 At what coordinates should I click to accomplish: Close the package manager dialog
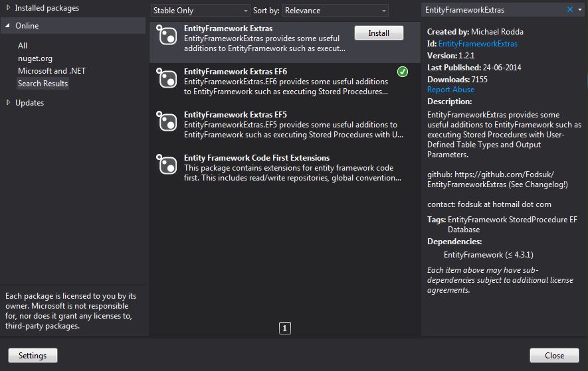point(554,355)
